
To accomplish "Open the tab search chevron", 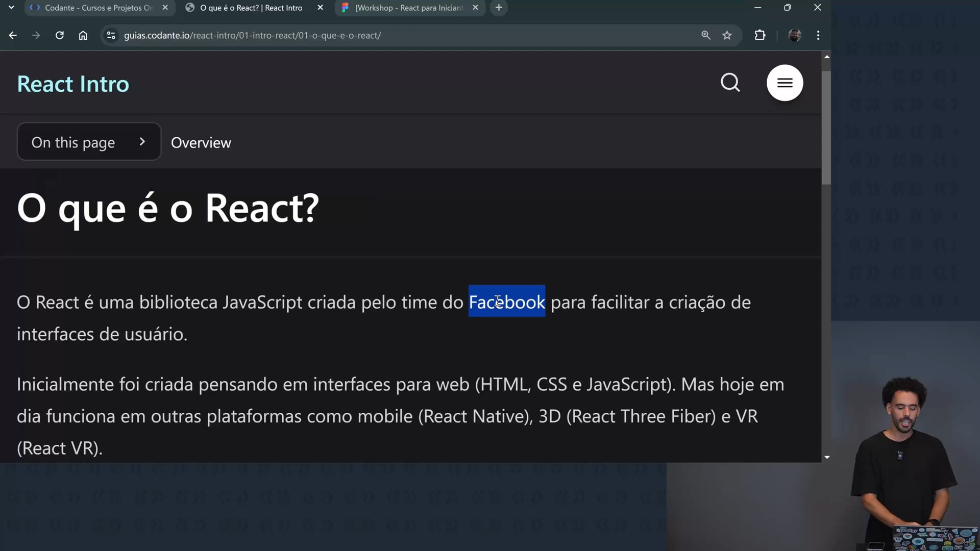I will pyautogui.click(x=11, y=8).
